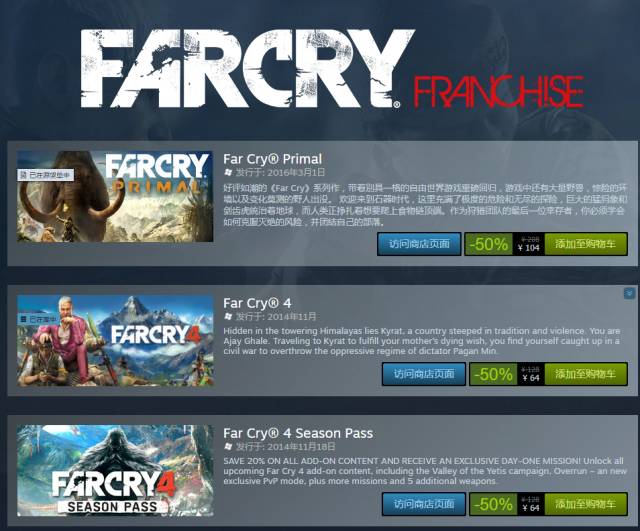This screenshot has height=531, width=640.
Task: Click the -50% discount badge for Far Cry Primal
Action: pyautogui.click(x=489, y=244)
